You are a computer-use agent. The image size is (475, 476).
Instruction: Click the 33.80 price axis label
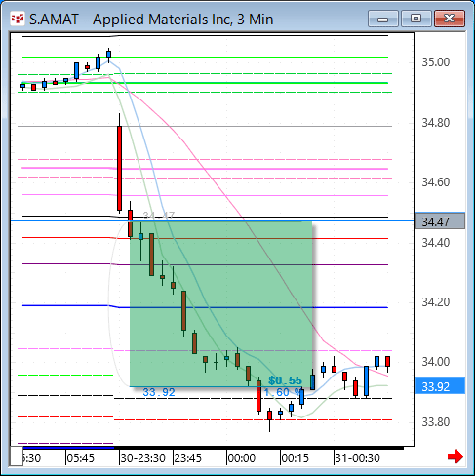(x=436, y=422)
